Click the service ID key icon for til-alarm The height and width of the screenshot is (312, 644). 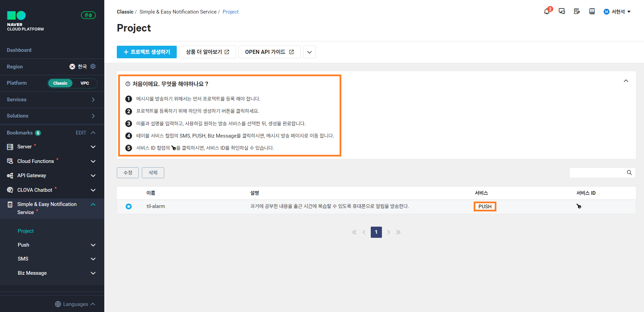(x=579, y=206)
